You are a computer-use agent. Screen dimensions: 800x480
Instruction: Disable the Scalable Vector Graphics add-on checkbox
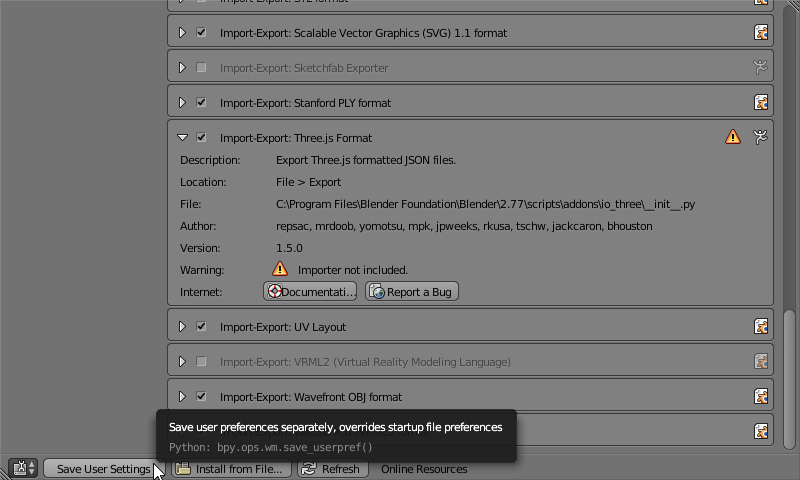pos(201,33)
